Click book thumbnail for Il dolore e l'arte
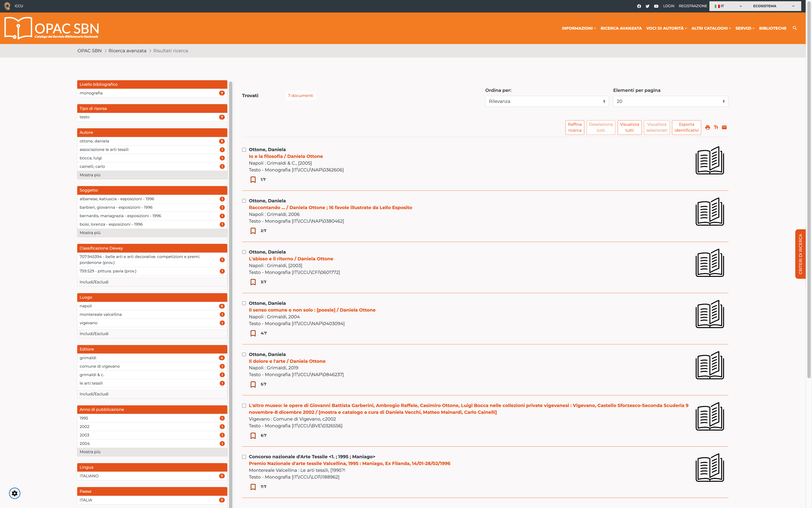This screenshot has height=508, width=812. point(710,365)
